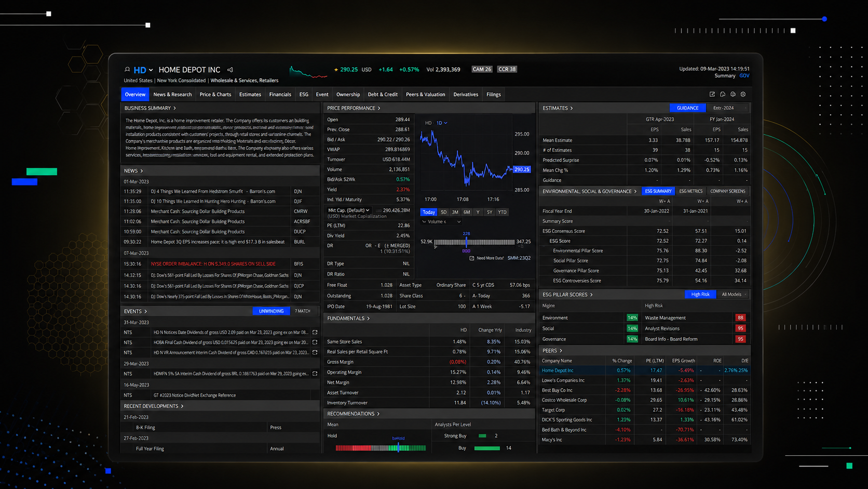Open the Mkt Cap (Default) dropdown
The width and height of the screenshot is (868, 489).
[348, 210]
